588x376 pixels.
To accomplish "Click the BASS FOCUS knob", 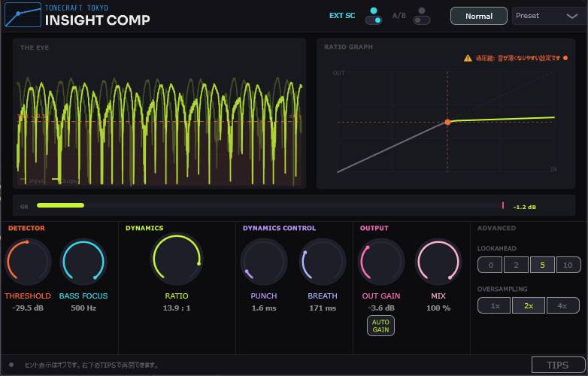I will click(83, 262).
